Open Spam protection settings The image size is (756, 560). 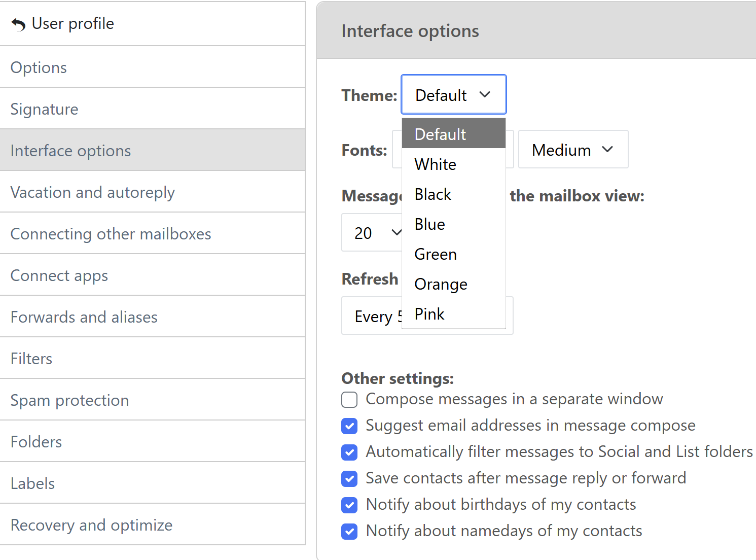153,400
